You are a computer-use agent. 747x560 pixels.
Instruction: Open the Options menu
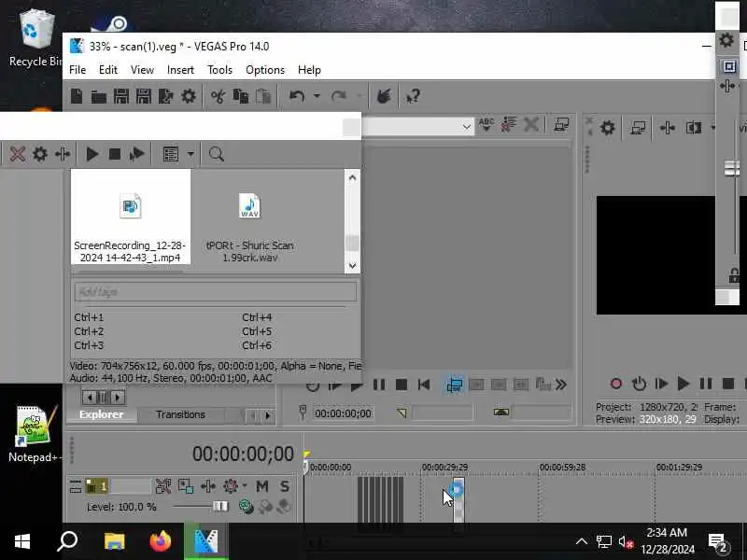pos(265,70)
